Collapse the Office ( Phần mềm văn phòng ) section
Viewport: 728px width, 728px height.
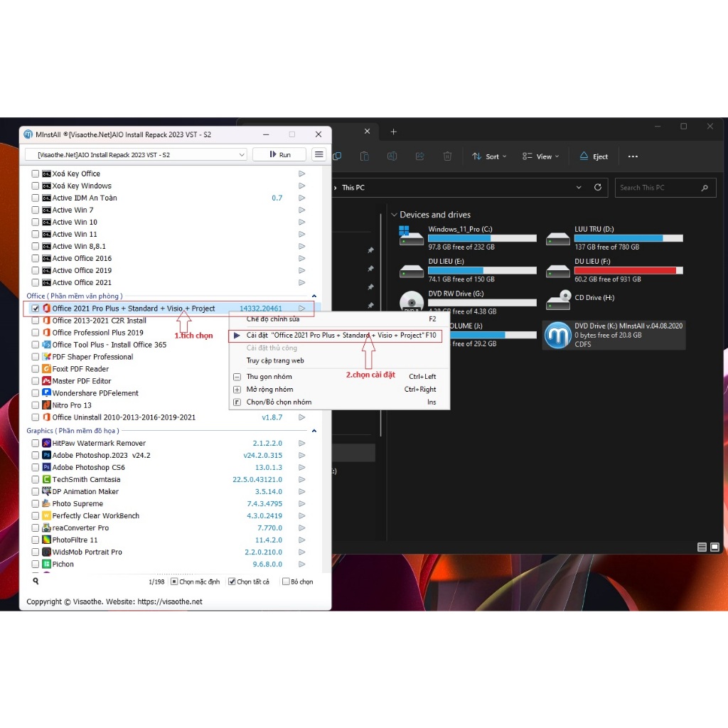[314, 295]
